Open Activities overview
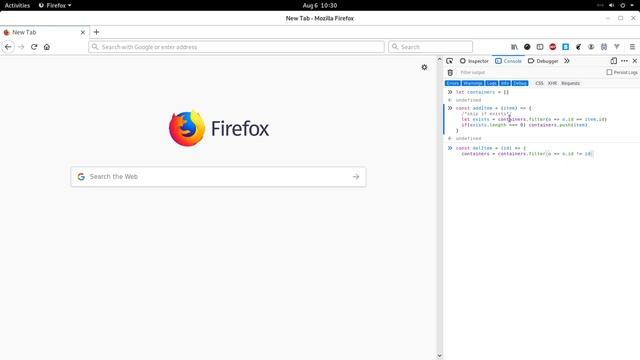Viewport: 640px width, 360px height. (17, 5)
